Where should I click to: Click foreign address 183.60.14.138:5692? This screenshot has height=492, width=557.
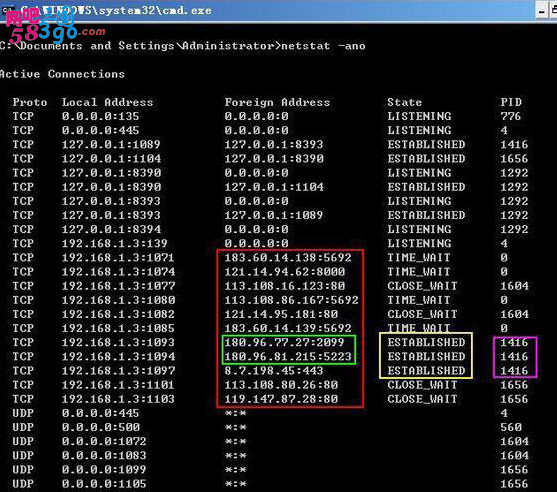(x=288, y=257)
